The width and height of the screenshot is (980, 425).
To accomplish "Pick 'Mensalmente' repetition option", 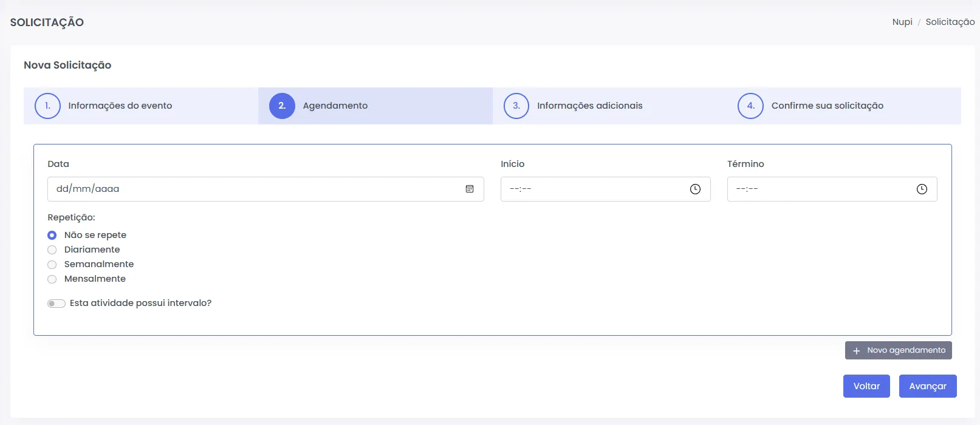I will pos(52,279).
